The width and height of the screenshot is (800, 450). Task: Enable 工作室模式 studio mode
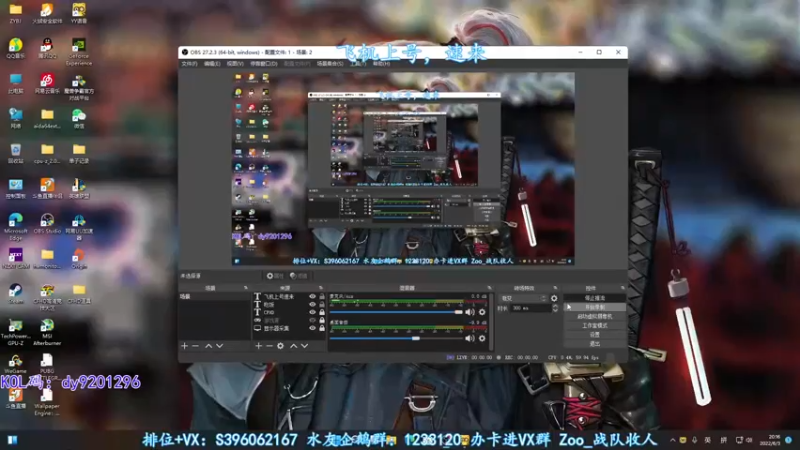click(x=594, y=326)
